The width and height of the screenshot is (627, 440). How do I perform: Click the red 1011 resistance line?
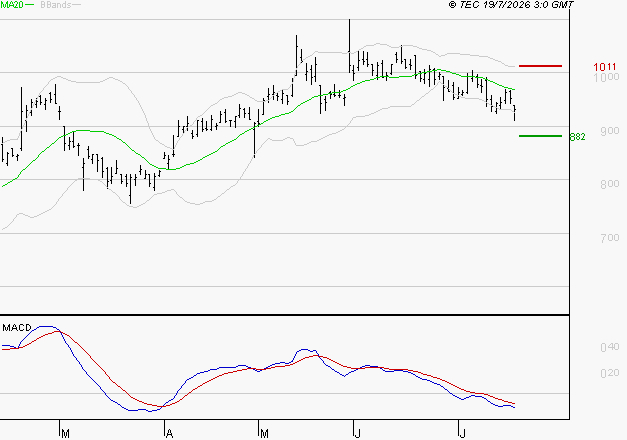[x=540, y=66]
